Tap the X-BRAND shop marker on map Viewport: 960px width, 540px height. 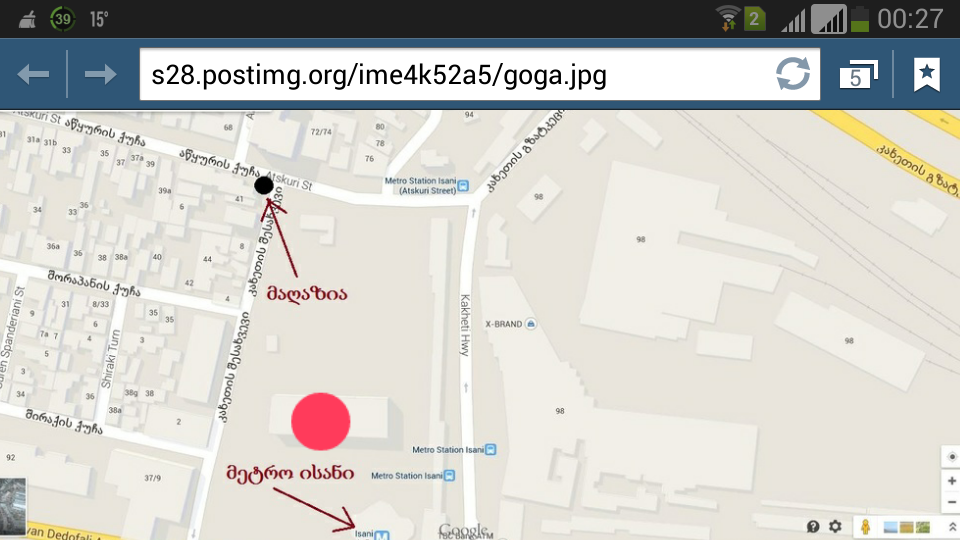pos(531,324)
